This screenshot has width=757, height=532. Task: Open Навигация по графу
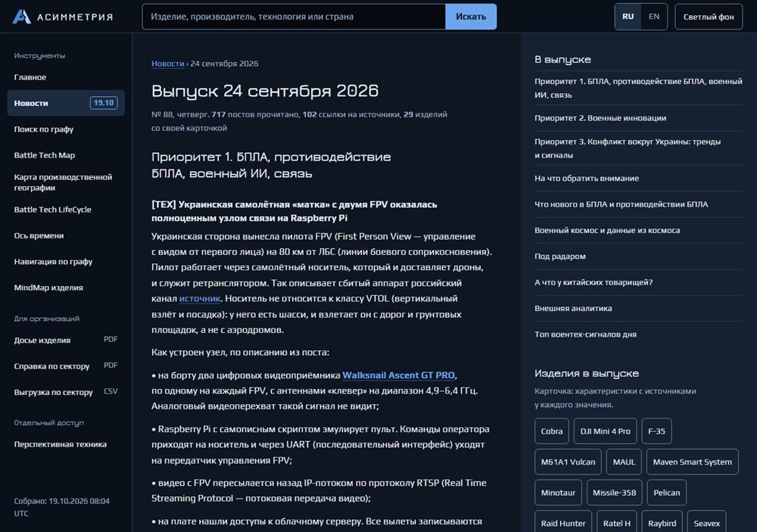[x=66, y=262]
